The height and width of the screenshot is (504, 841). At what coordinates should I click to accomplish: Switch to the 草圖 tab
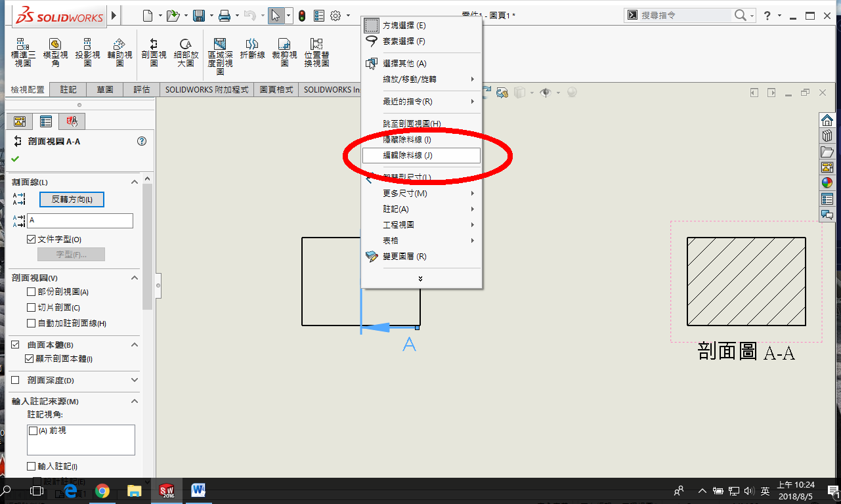tap(105, 90)
